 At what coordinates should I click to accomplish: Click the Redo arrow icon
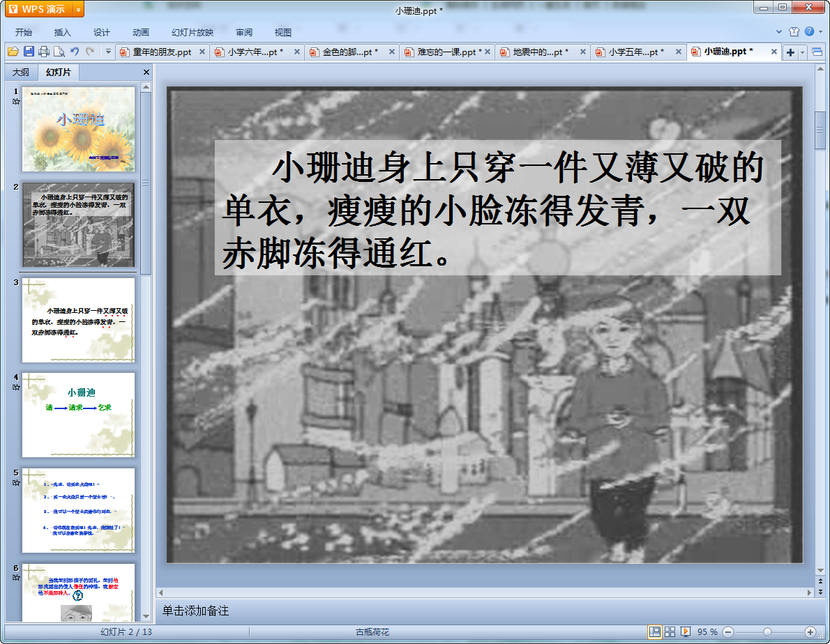(90, 52)
